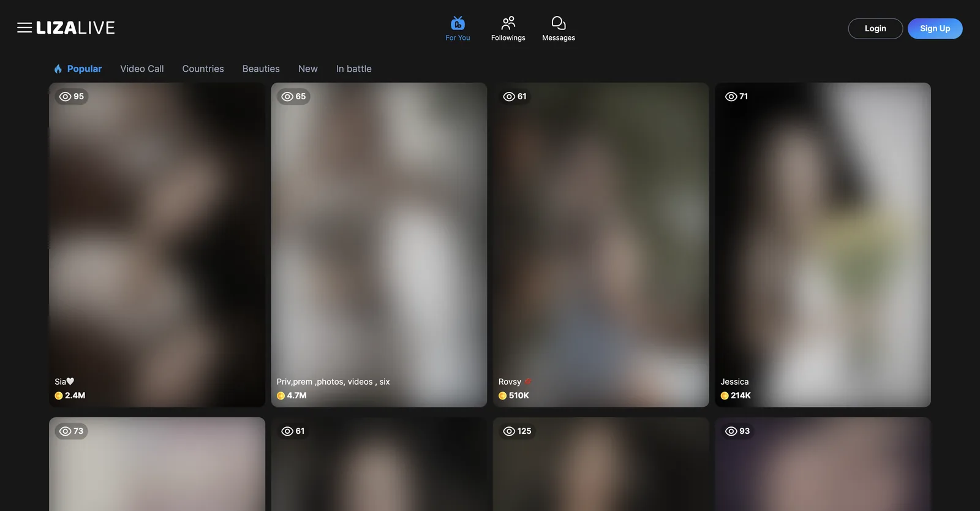Click the streamer name Jessica
980x511 pixels.
tap(734, 382)
